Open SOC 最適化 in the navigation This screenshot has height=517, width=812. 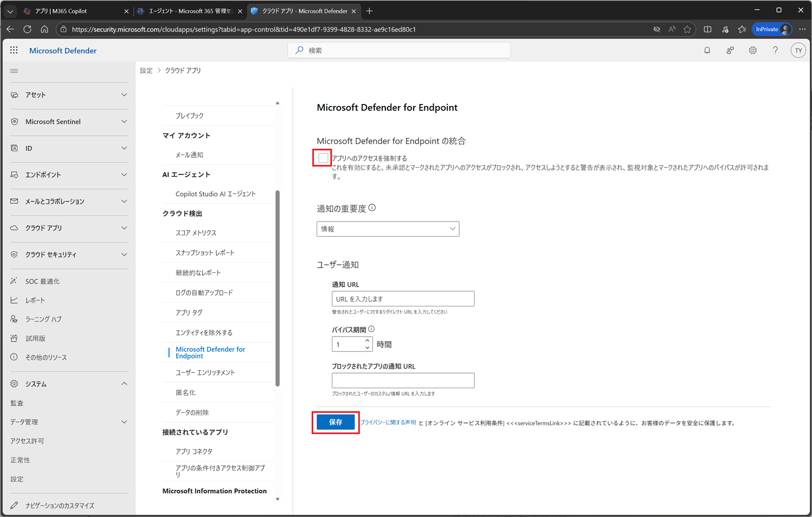(x=42, y=282)
